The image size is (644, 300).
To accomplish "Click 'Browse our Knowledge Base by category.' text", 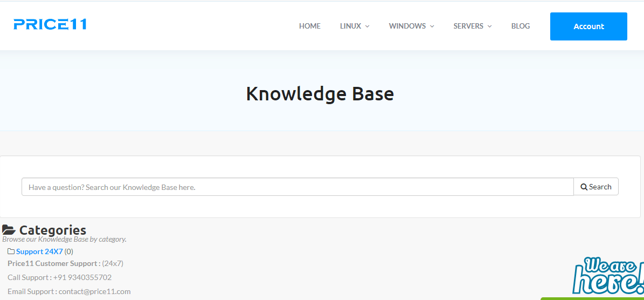I will click(x=65, y=239).
